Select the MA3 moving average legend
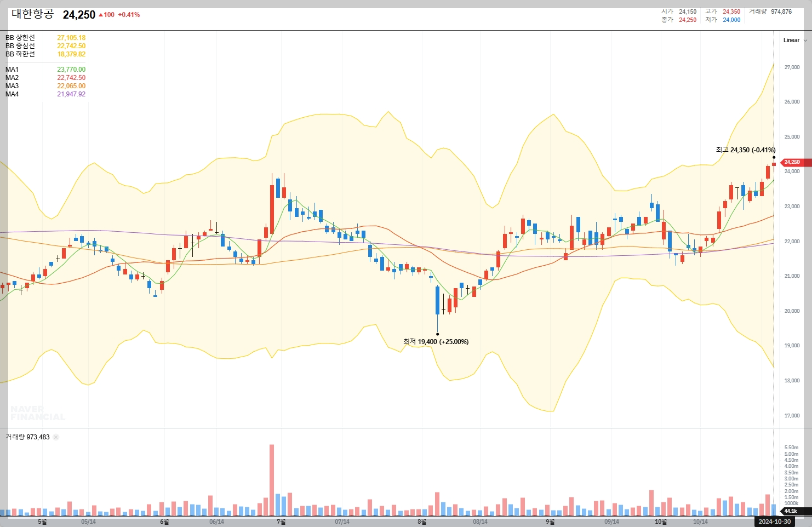812x527 pixels. (x=45, y=86)
